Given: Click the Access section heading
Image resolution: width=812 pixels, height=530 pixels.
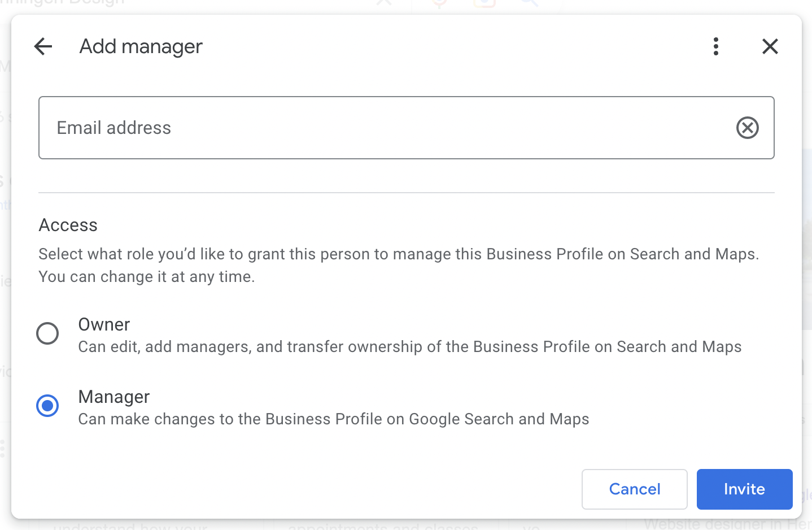Looking at the screenshot, I should click(x=68, y=225).
